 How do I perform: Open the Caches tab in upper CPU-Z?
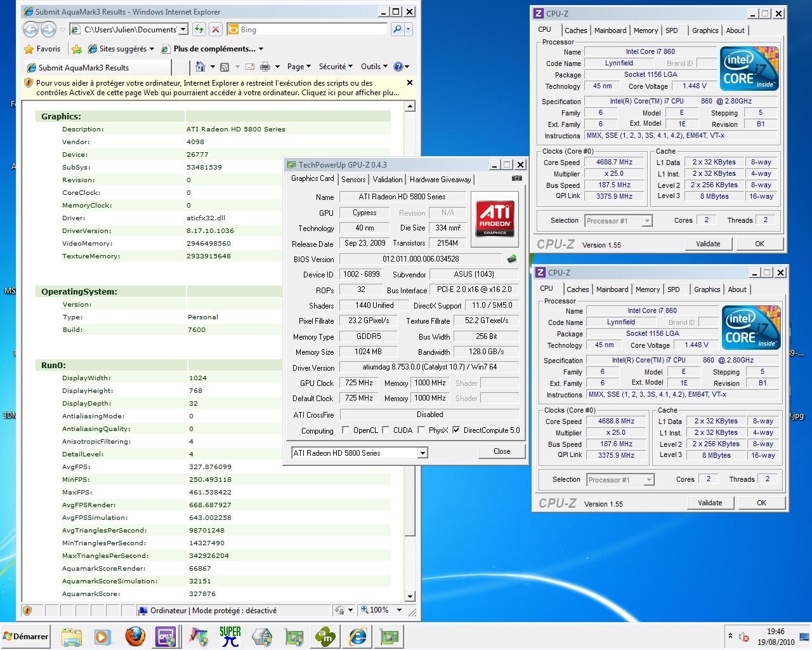pos(575,30)
